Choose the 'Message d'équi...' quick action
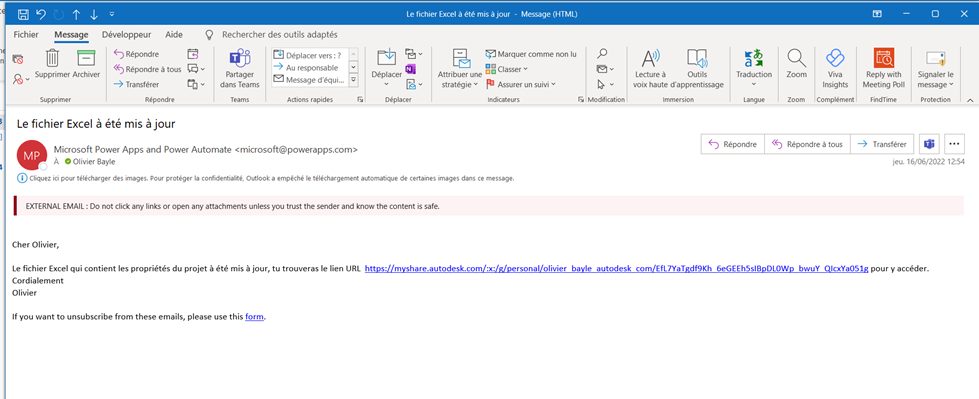The image size is (979, 399). [x=309, y=79]
